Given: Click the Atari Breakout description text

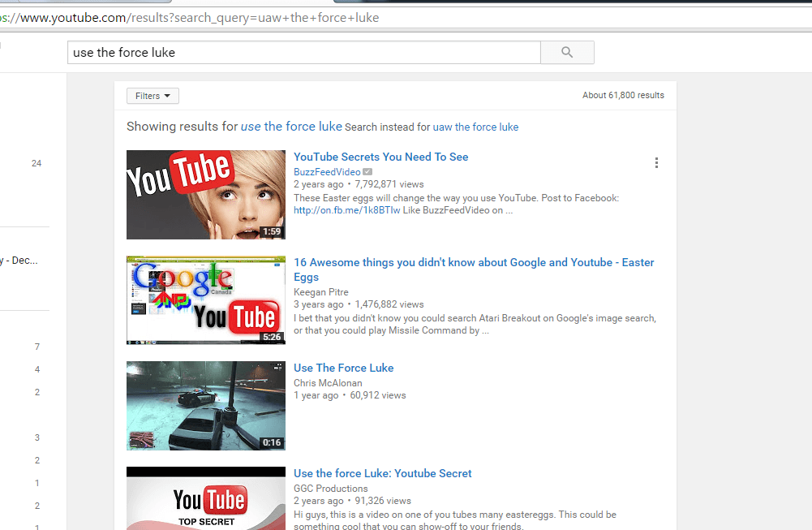Looking at the screenshot, I should [x=475, y=325].
